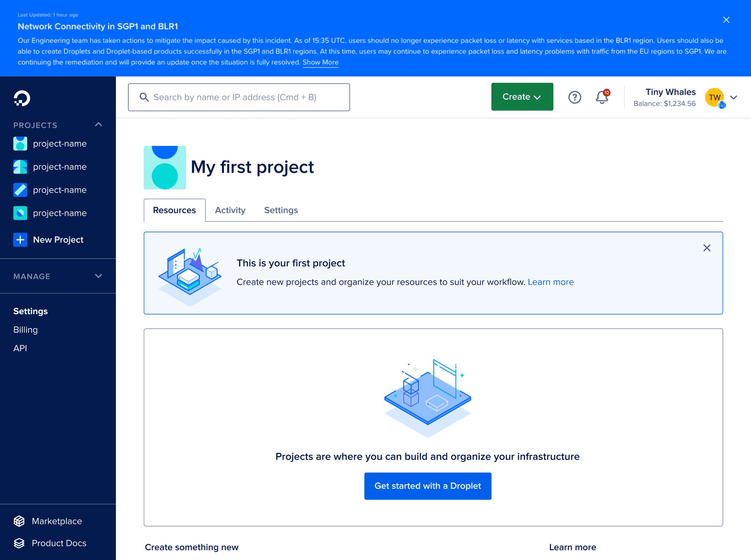Collapse the PROJECTS section chevron

(x=99, y=125)
